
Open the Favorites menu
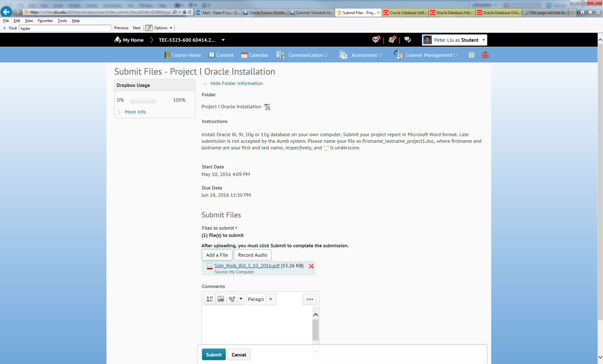point(45,21)
